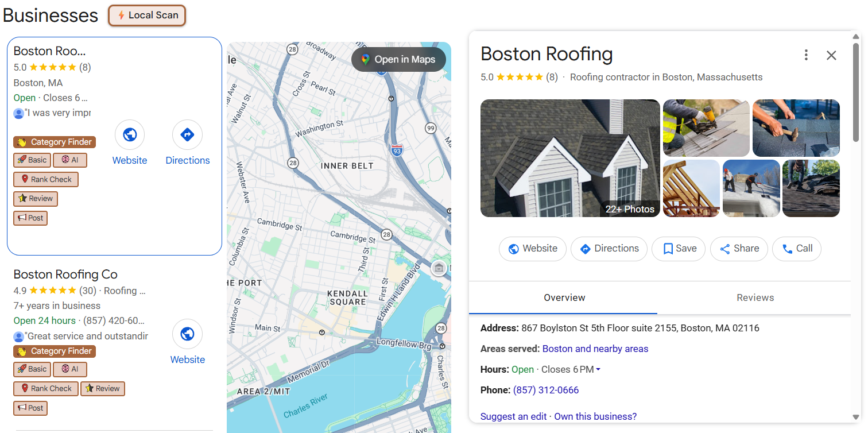Click Rank Check under Boston Roofing Co
868x433 pixels.
46,389
